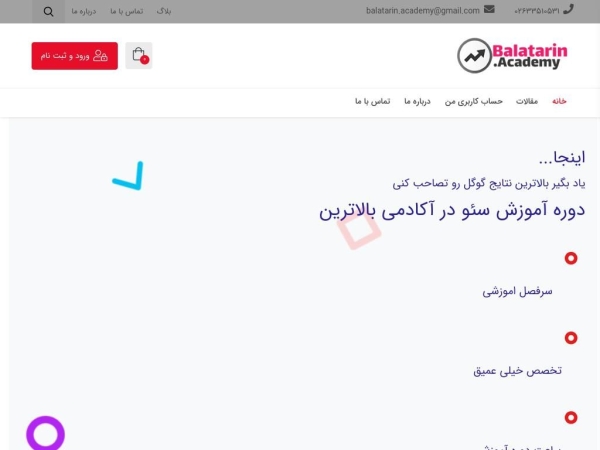
Task: Open the top bar درباره ما link
Action: tap(84, 11)
